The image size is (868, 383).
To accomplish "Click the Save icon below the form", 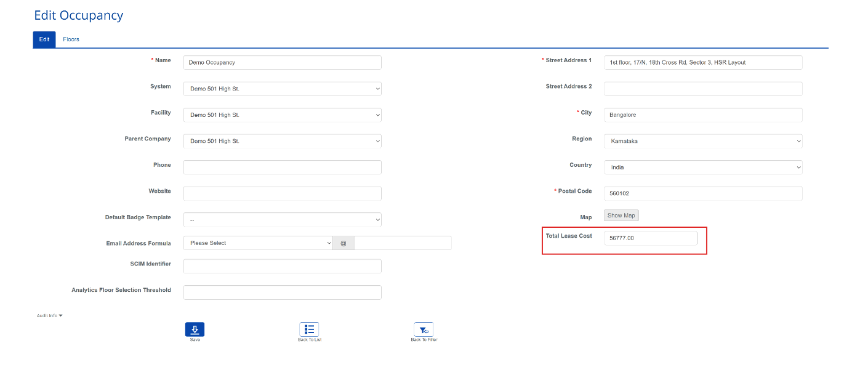I will click(x=195, y=329).
